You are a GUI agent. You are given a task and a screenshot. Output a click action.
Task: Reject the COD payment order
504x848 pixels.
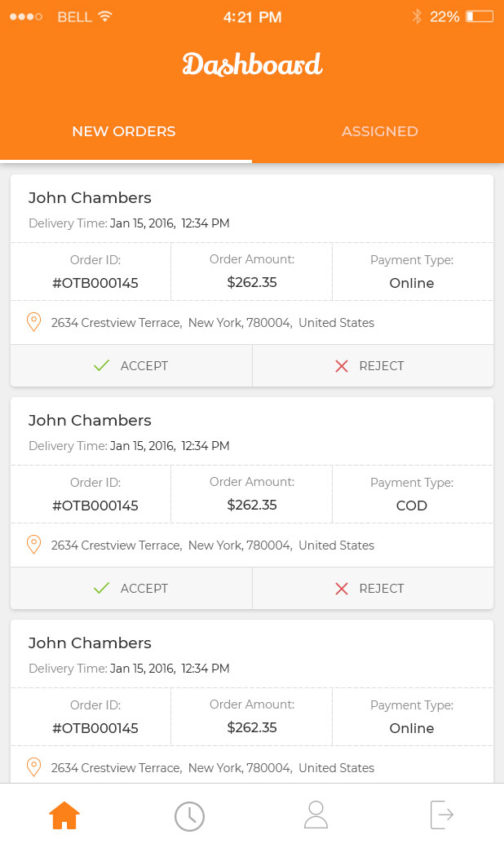(370, 589)
